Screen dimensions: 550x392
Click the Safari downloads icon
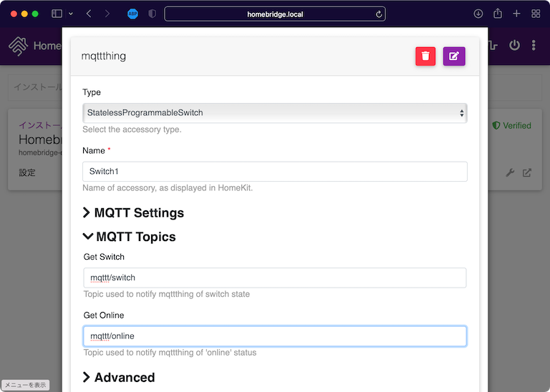coord(478,14)
